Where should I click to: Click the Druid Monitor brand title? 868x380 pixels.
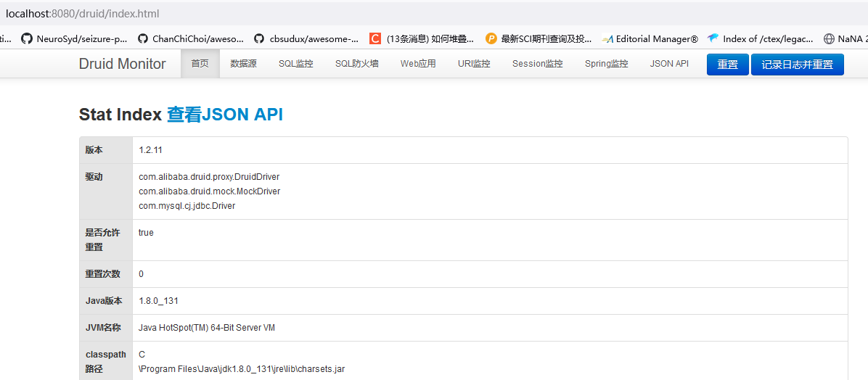122,64
